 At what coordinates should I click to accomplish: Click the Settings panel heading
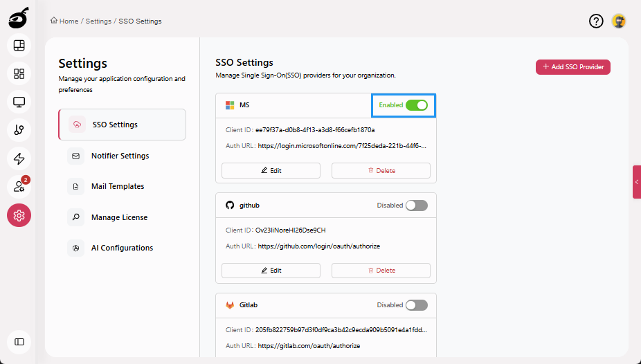pyautogui.click(x=82, y=64)
